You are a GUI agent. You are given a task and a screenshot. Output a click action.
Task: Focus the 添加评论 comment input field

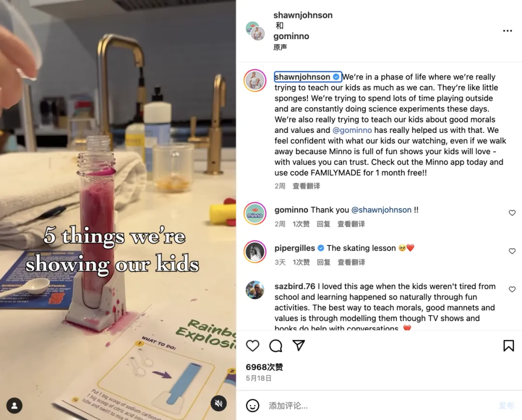pyautogui.click(x=379, y=406)
